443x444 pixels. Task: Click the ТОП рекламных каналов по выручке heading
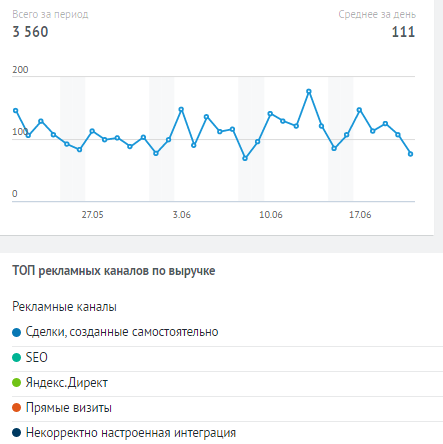tap(114, 271)
